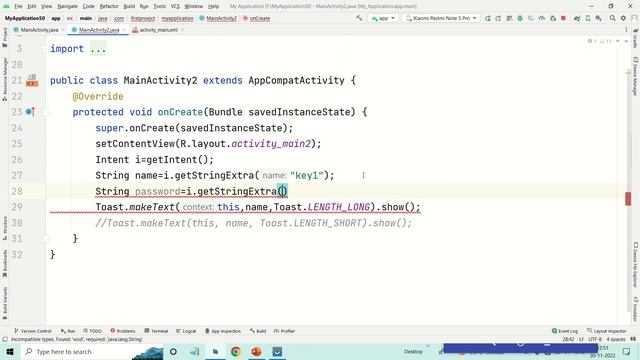
Task: Open the TODO tool window
Action: pos(92,331)
